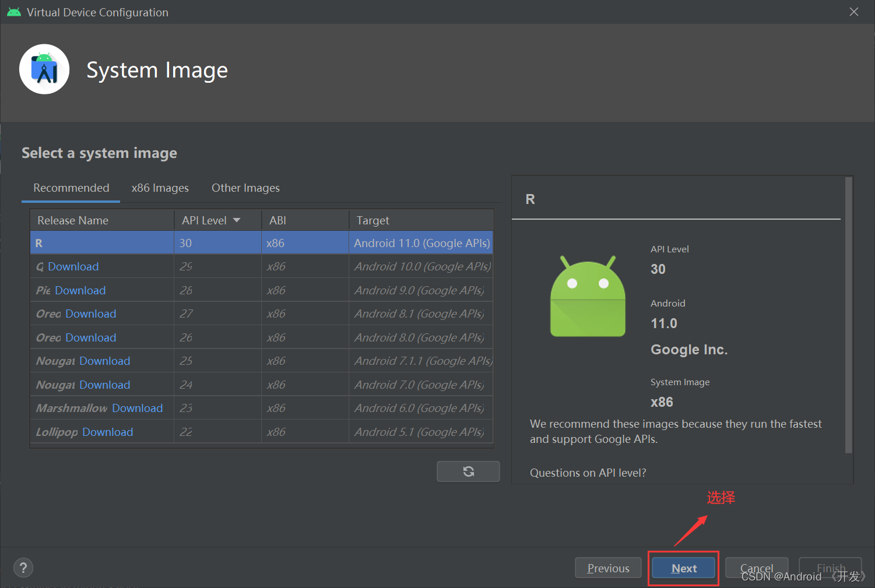Download the Pie system image
The width and height of the screenshot is (875, 588).
pyautogui.click(x=80, y=290)
